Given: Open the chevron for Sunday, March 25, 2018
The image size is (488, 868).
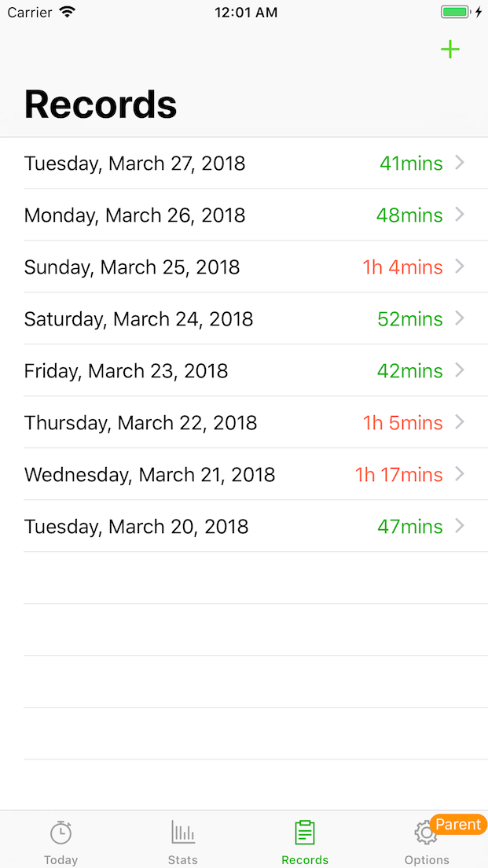Looking at the screenshot, I should coord(460,267).
